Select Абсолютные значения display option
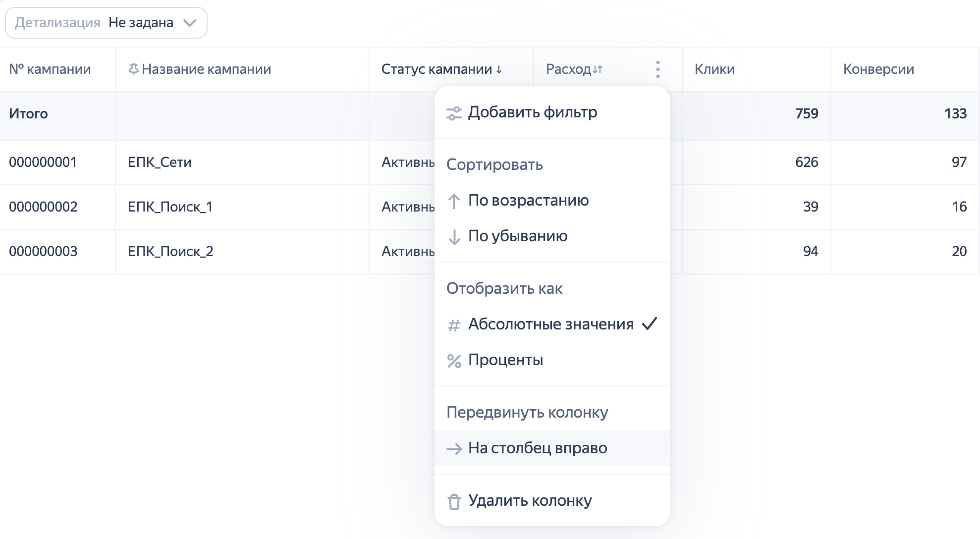This screenshot has height=539, width=980. pyautogui.click(x=550, y=324)
